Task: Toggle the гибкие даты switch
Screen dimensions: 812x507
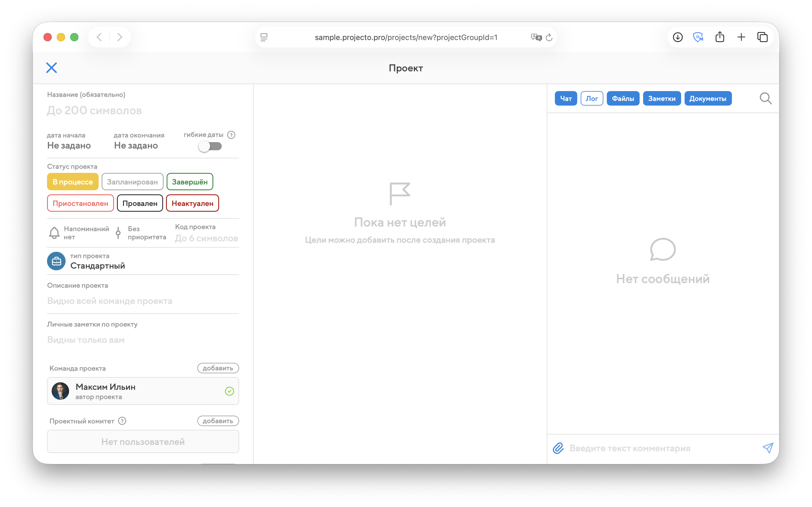Action: tap(210, 146)
